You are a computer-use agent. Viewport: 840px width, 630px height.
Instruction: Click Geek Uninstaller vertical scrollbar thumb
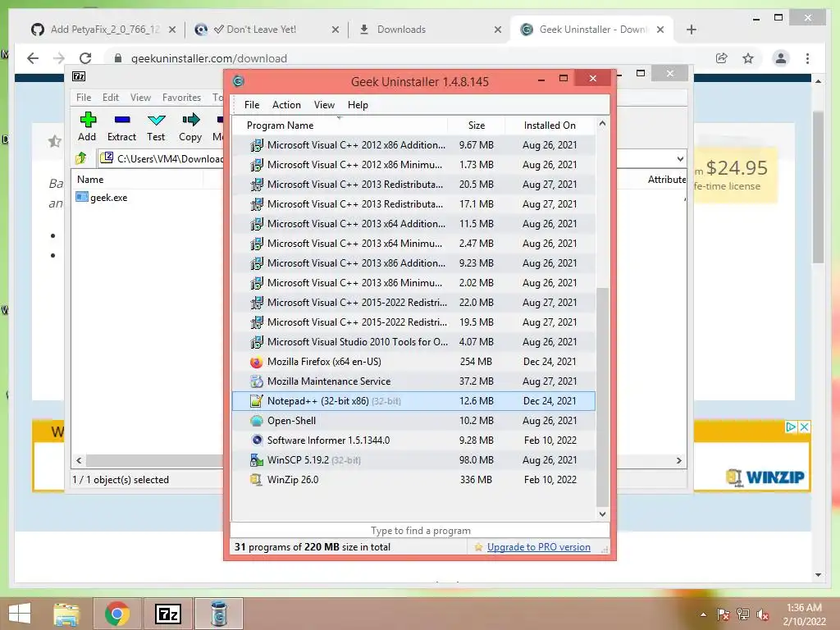click(602, 396)
